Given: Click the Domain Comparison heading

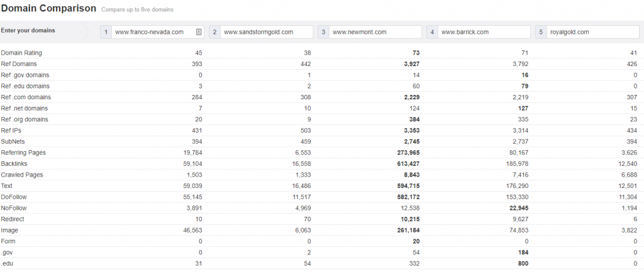Looking at the screenshot, I should 49,8.
